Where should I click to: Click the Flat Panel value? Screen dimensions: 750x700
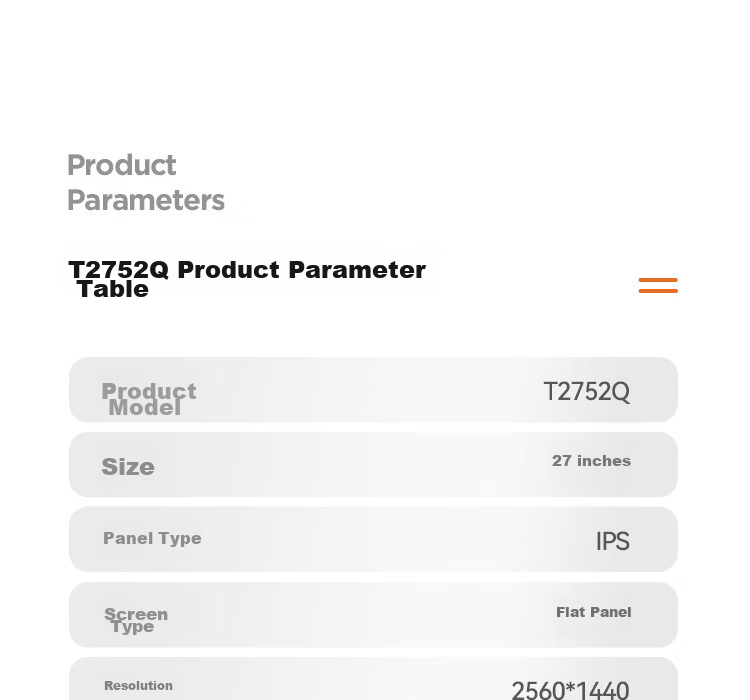pos(594,612)
